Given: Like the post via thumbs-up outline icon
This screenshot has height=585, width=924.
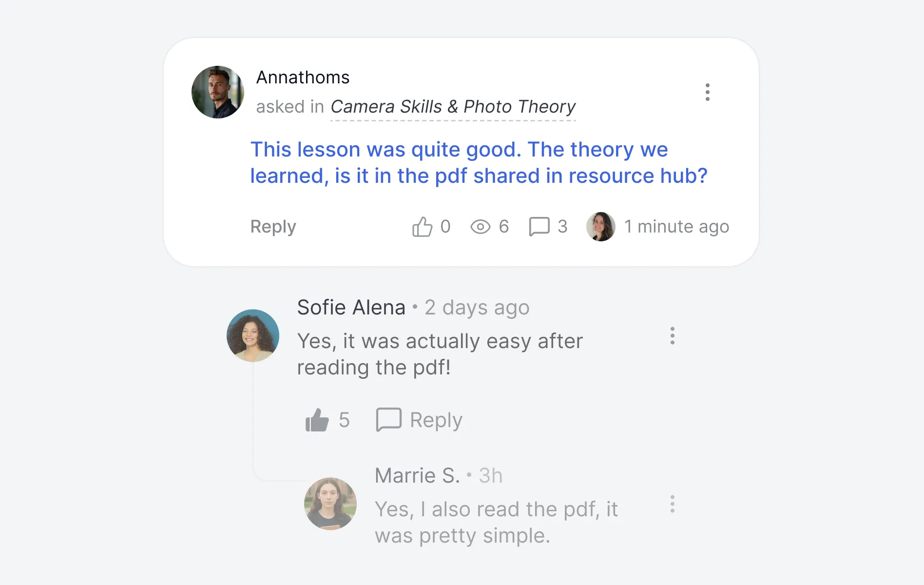Looking at the screenshot, I should (422, 227).
